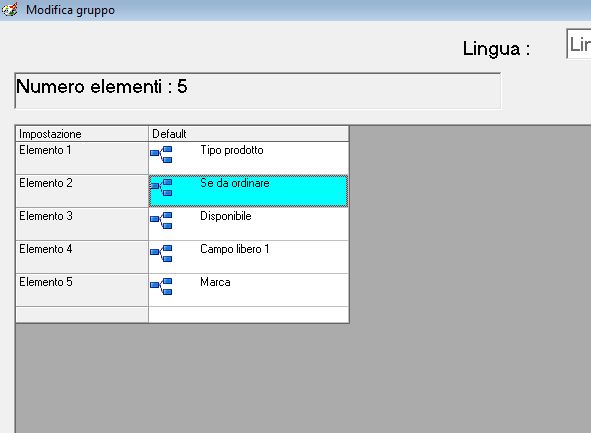Click the Marca cell text
This screenshot has height=433, width=591.
pyautogui.click(x=215, y=282)
